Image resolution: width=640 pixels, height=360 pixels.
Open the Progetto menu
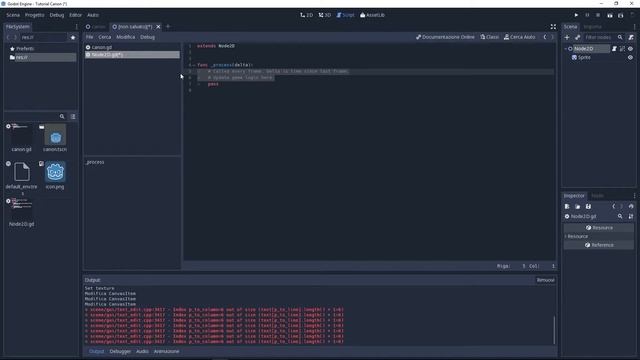pyautogui.click(x=34, y=15)
